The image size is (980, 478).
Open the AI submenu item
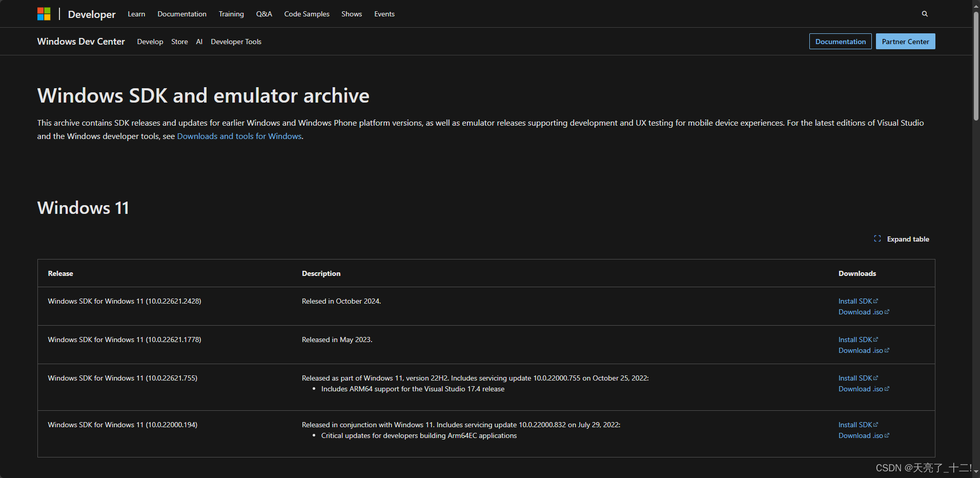tap(199, 42)
